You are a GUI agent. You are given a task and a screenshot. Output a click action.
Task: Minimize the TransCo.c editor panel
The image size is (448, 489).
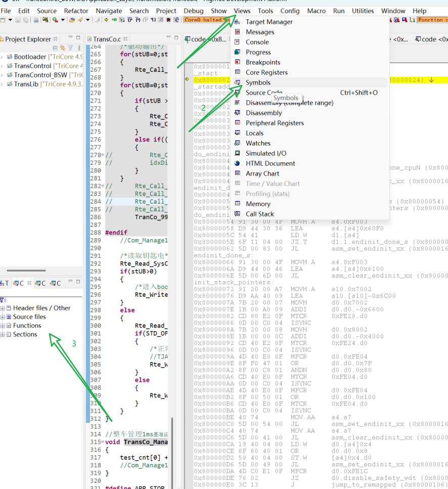click(169, 37)
